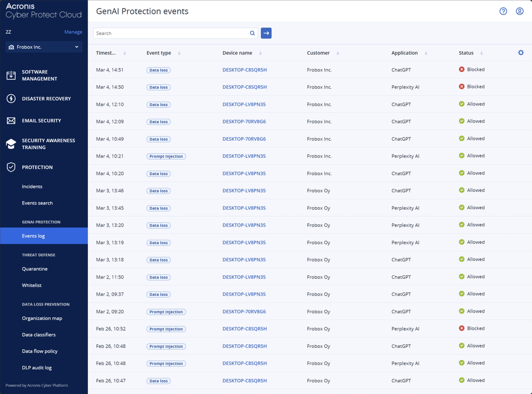Open the Software Management section icon
This screenshot has width=532, height=394.
(x=11, y=75)
